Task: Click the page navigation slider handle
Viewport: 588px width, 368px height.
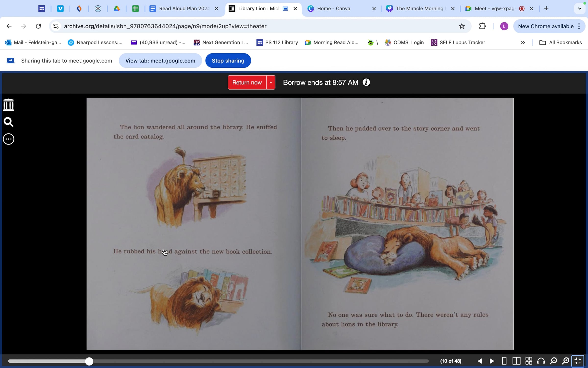Action: [89, 361]
